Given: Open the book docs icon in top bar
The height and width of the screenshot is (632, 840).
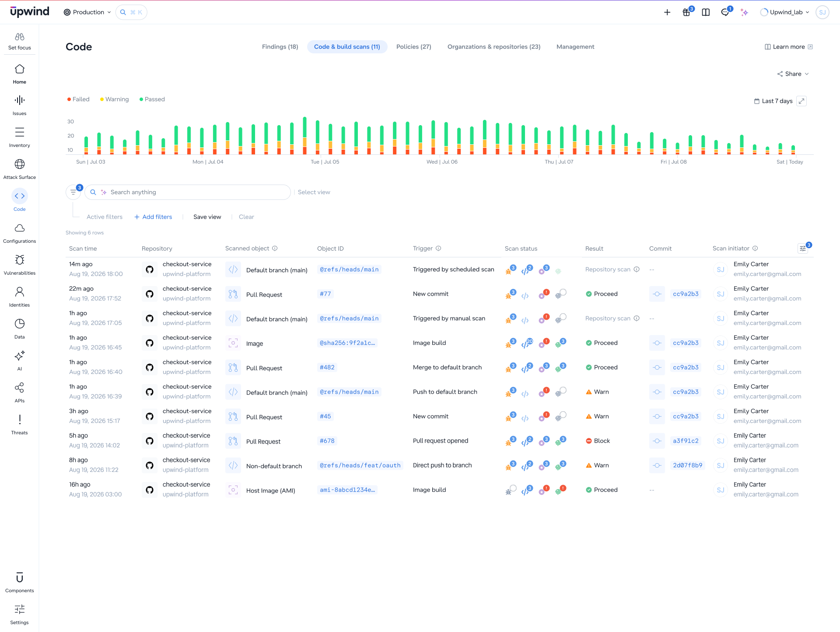Looking at the screenshot, I should pos(706,12).
